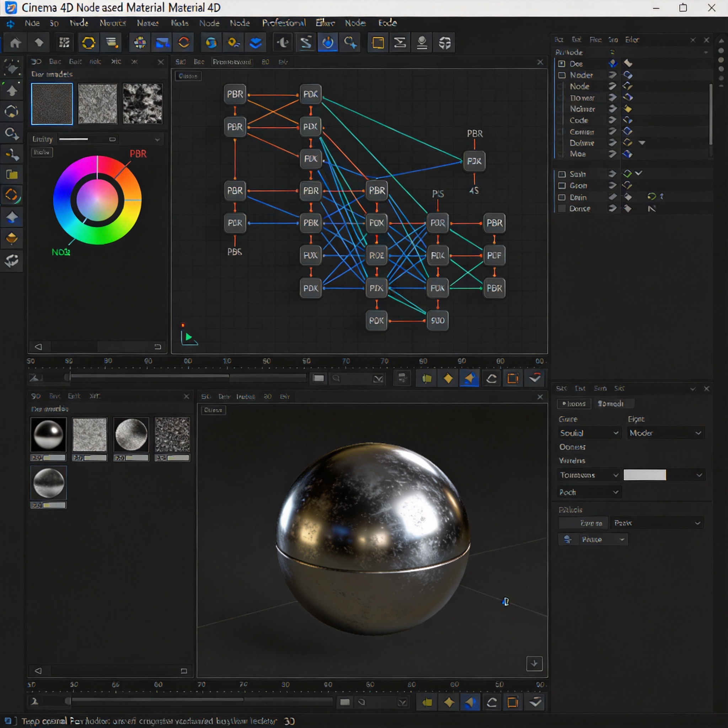Select the yellow hexagon ring toolbar icon
The height and width of the screenshot is (728, 728).
pos(89,43)
